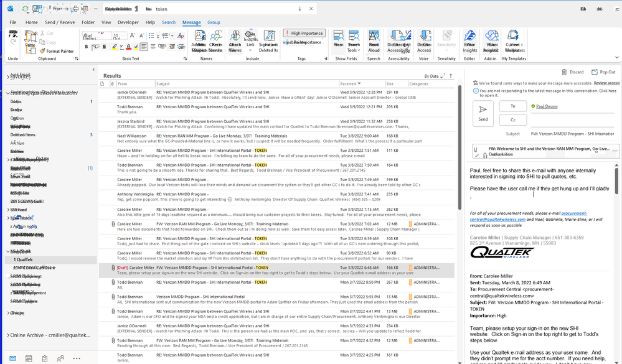Collapse the ribbon with the chevron
The image size is (622, 364).
[617, 57]
